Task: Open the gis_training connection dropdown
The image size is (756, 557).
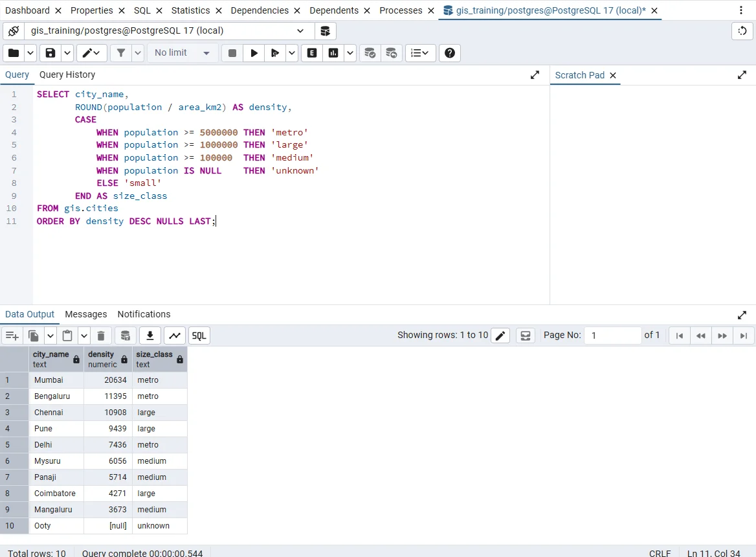Action: coord(169,31)
